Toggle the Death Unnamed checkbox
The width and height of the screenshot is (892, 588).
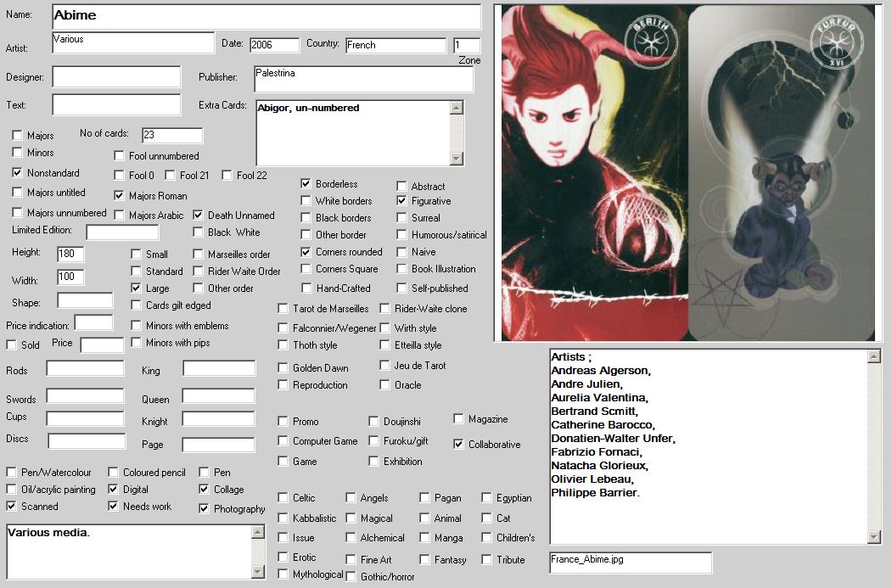199,215
